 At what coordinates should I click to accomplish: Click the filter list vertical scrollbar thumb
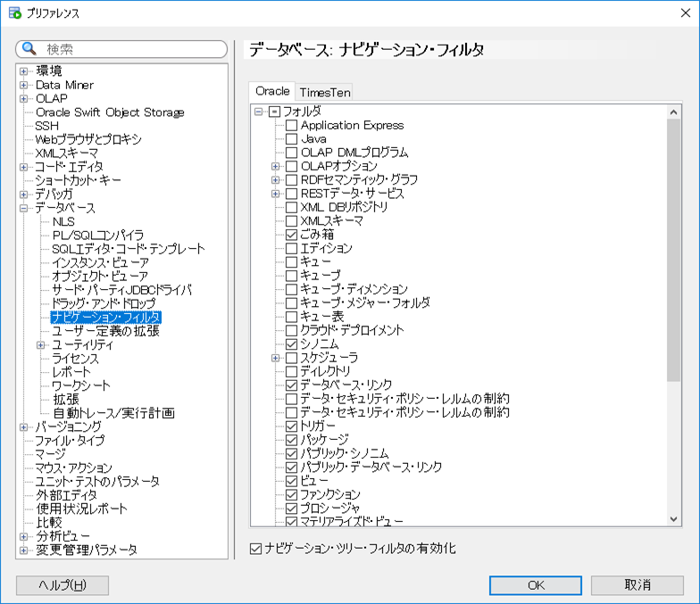coord(673,250)
